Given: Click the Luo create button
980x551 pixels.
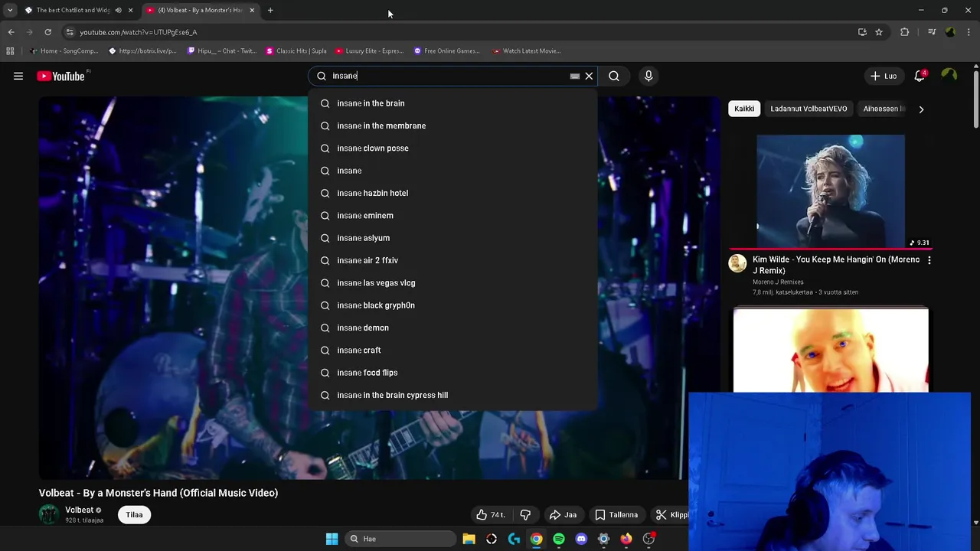Looking at the screenshot, I should coord(884,76).
